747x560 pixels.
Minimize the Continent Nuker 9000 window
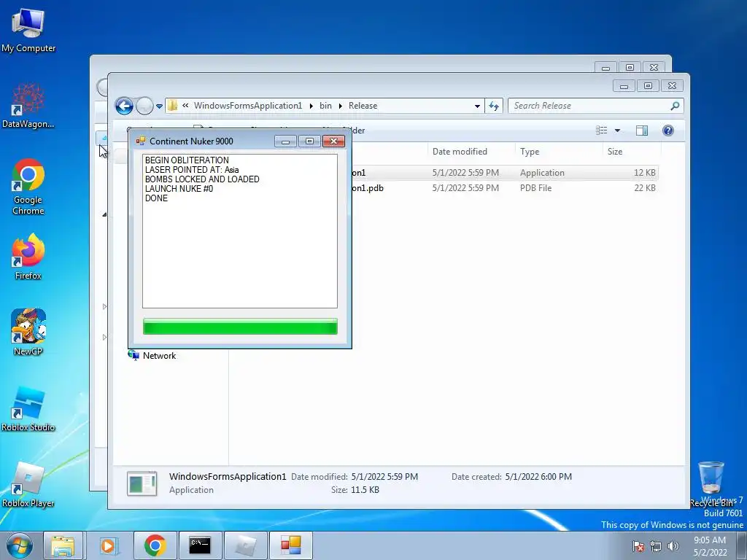pyautogui.click(x=285, y=141)
